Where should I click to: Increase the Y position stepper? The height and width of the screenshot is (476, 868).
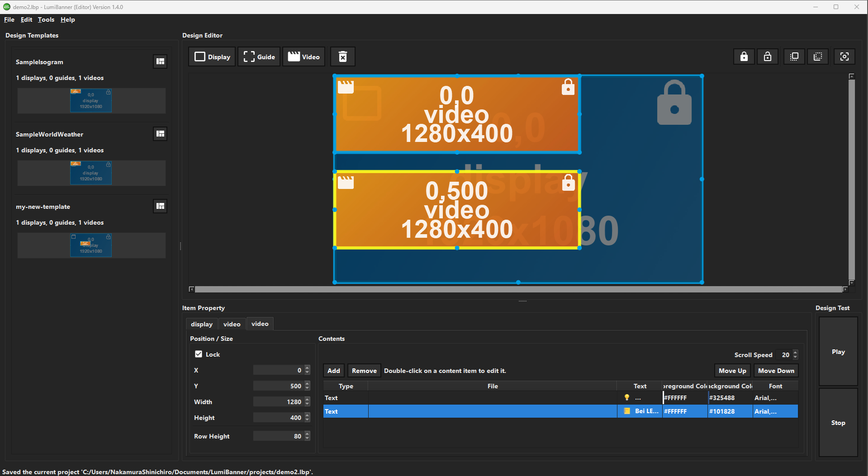(x=308, y=384)
